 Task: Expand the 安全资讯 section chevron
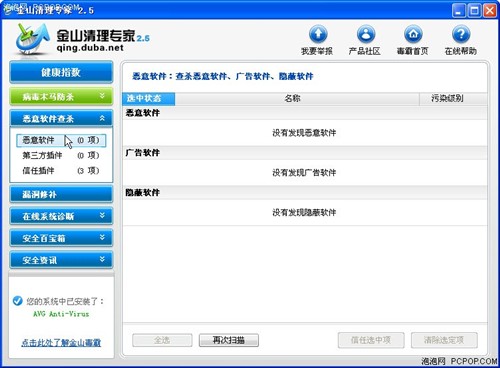[x=102, y=259]
